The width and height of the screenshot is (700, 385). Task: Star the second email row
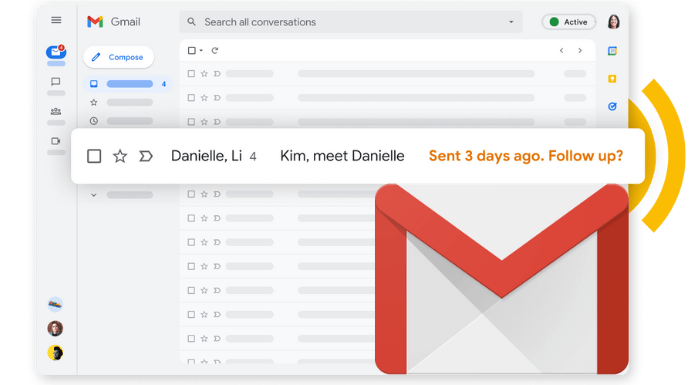pos(204,98)
